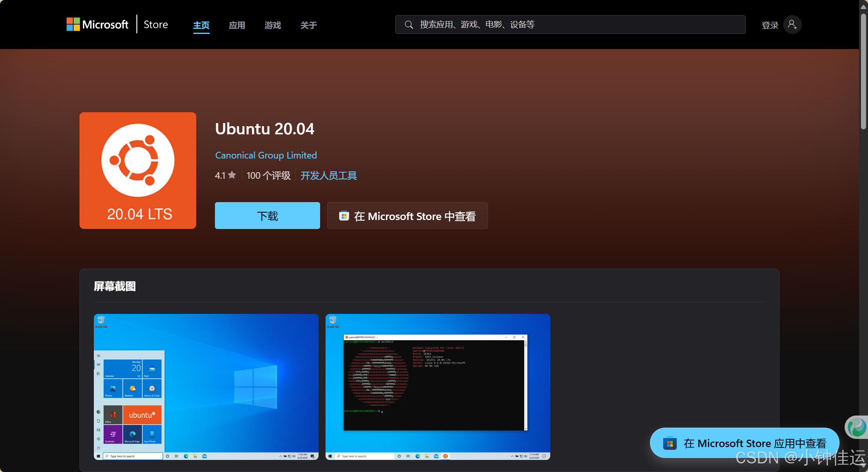Image resolution: width=868 pixels, height=472 pixels.
Task: Click the Ubuntu 20.04 title text
Action: pos(265,129)
